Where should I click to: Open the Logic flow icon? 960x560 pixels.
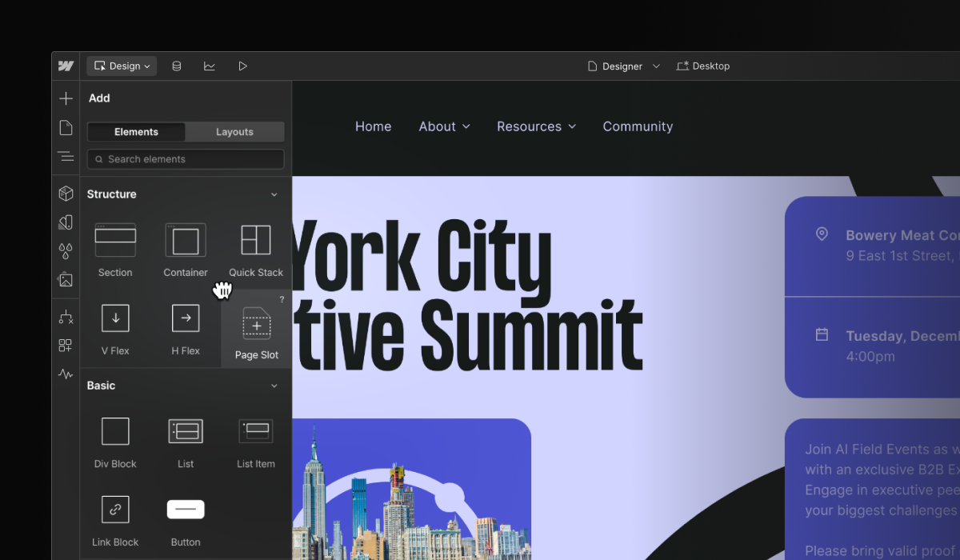coord(66,317)
